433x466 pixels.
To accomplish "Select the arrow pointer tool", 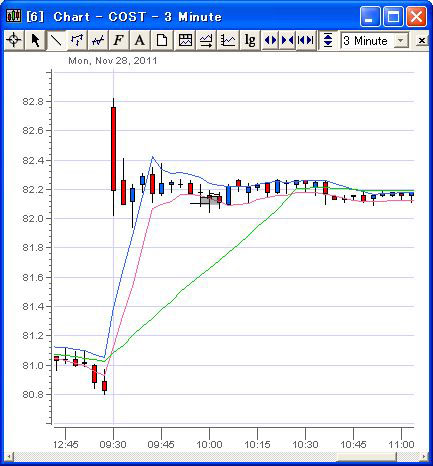I will 35,41.
